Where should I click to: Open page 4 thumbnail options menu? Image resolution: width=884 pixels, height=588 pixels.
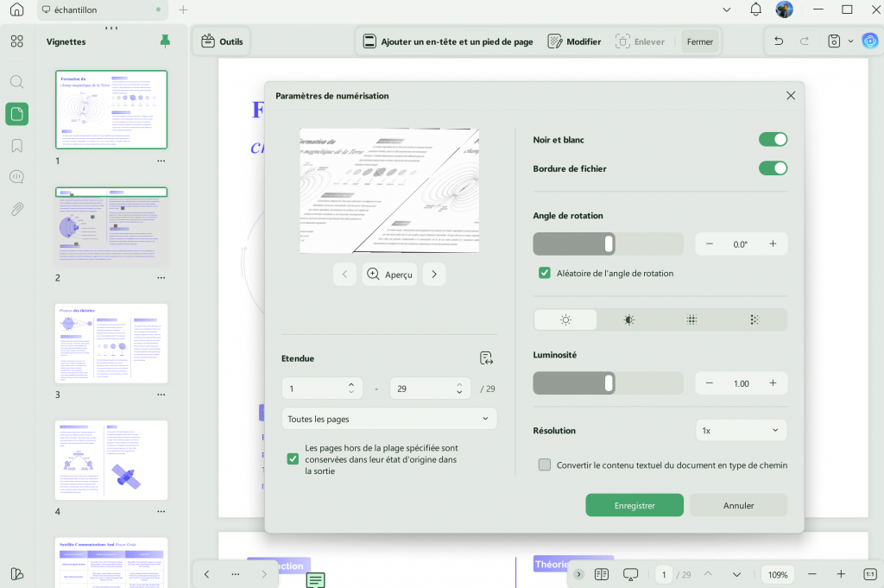coord(161,511)
